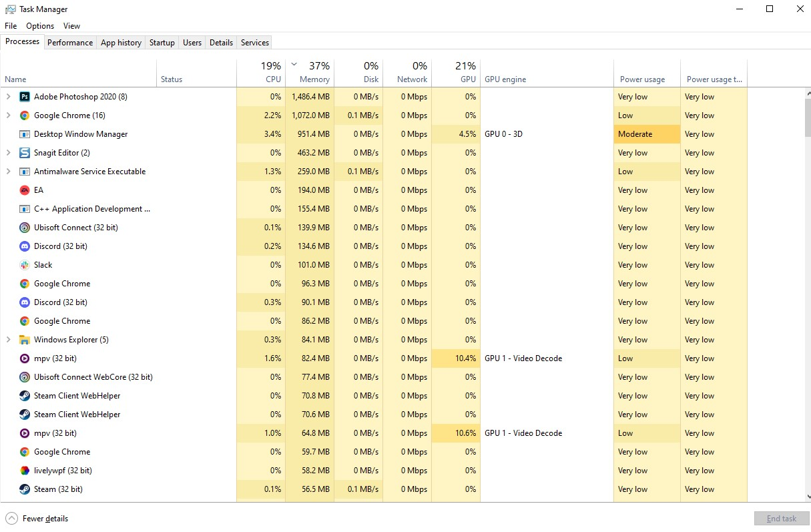
Task: Expand the Snagit Editor (2) group
Action: tap(8, 153)
